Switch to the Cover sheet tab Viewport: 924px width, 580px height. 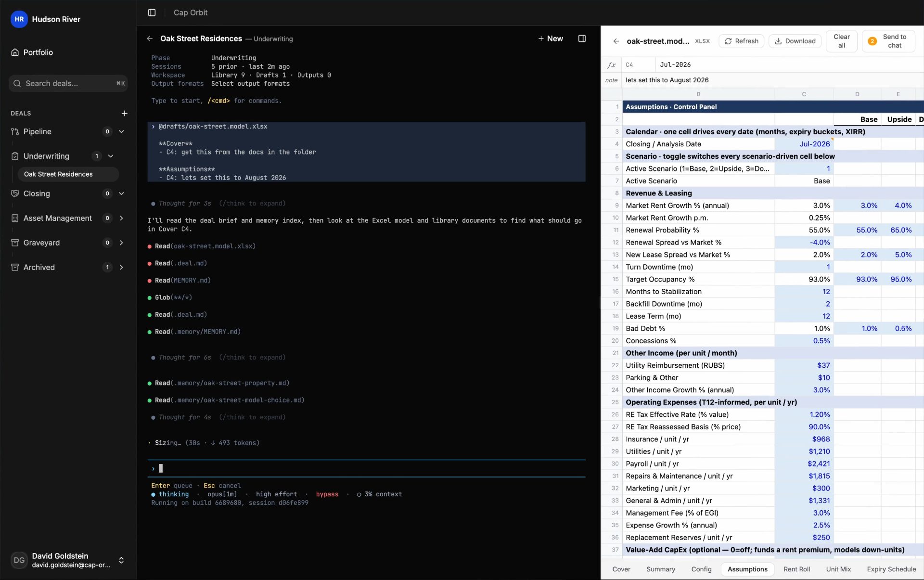pyautogui.click(x=621, y=569)
